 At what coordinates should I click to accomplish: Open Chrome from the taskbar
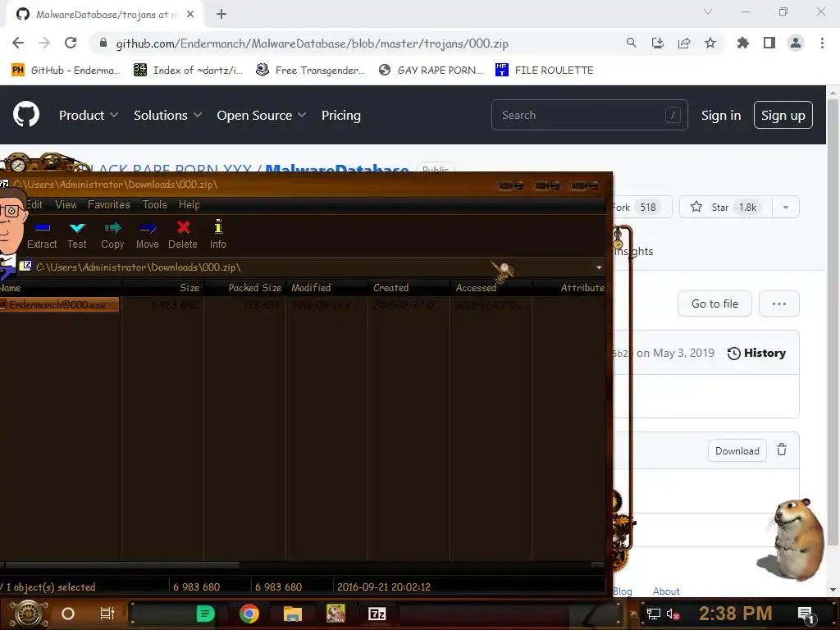coord(249,614)
